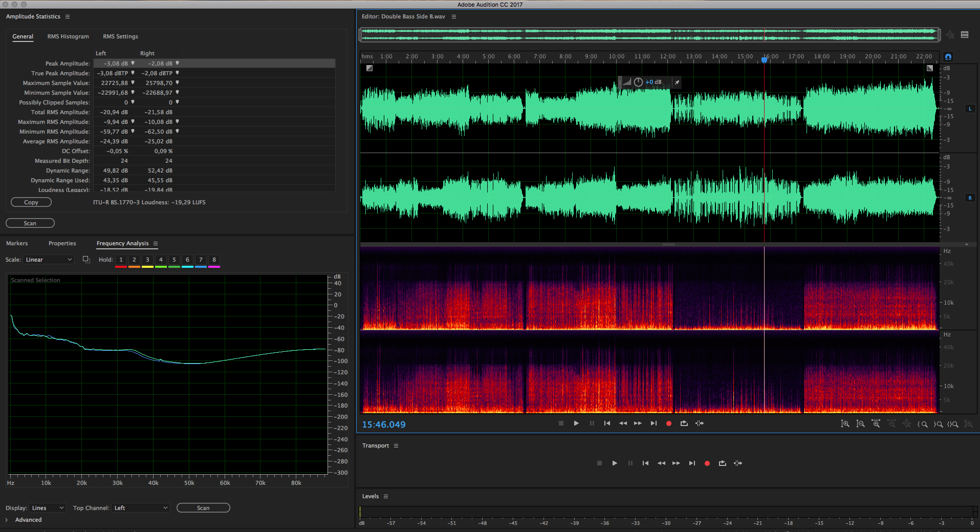The image size is (980, 532).
Task: Open the Markers tab
Action: click(17, 244)
